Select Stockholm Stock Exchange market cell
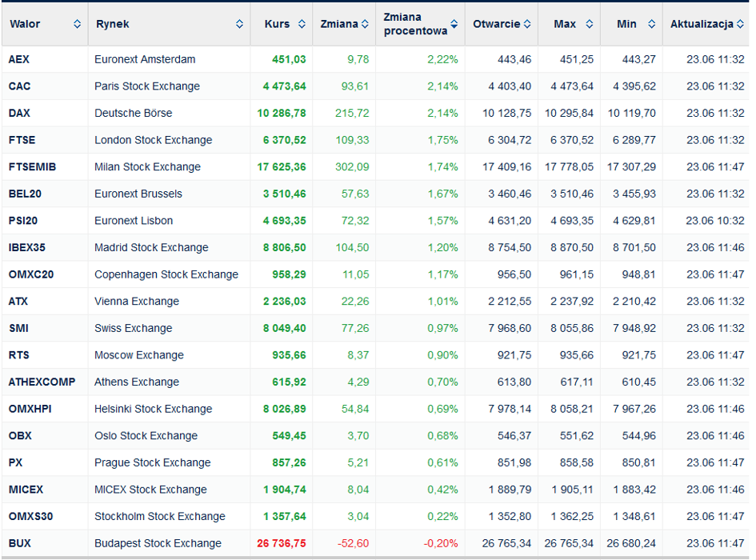This screenshot has width=756, height=560. click(x=170, y=517)
